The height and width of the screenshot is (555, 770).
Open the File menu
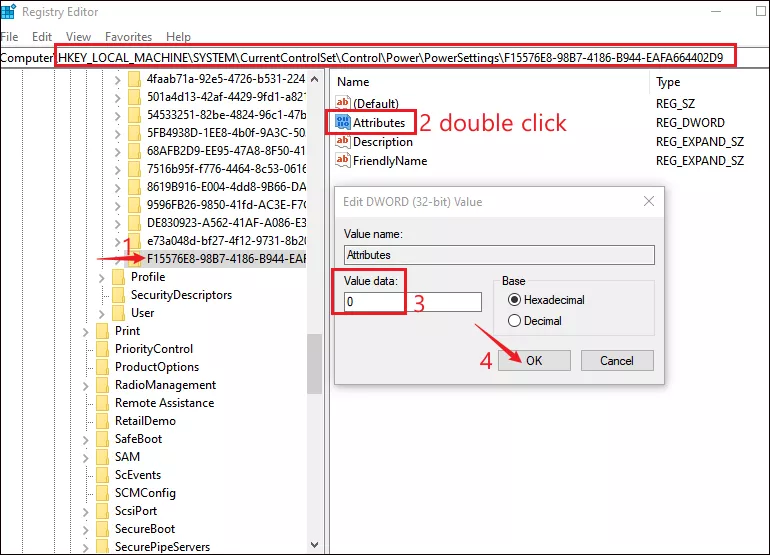click(9, 37)
